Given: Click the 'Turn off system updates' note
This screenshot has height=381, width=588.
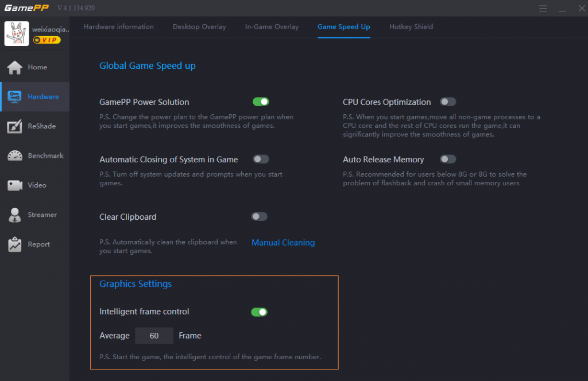Looking at the screenshot, I should 191,178.
